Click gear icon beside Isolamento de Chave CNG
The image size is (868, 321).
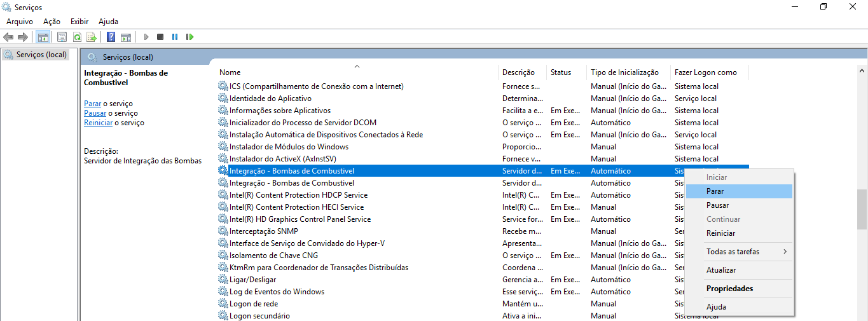click(x=223, y=255)
